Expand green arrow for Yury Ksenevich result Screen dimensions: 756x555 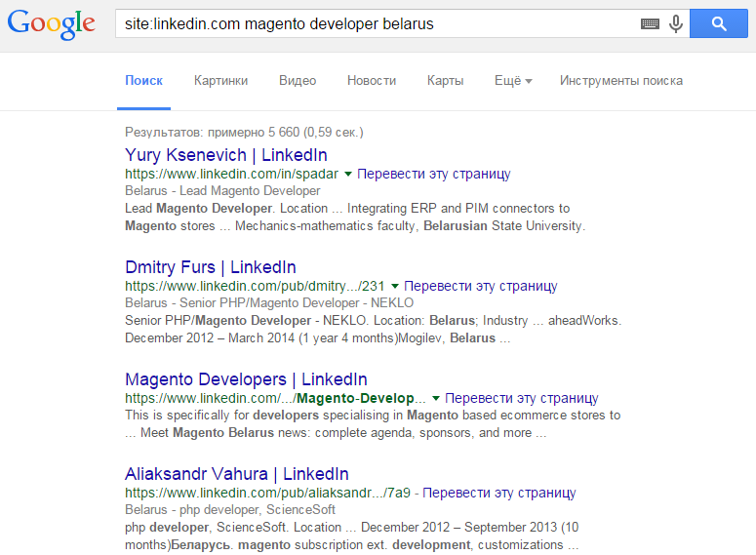coord(348,175)
